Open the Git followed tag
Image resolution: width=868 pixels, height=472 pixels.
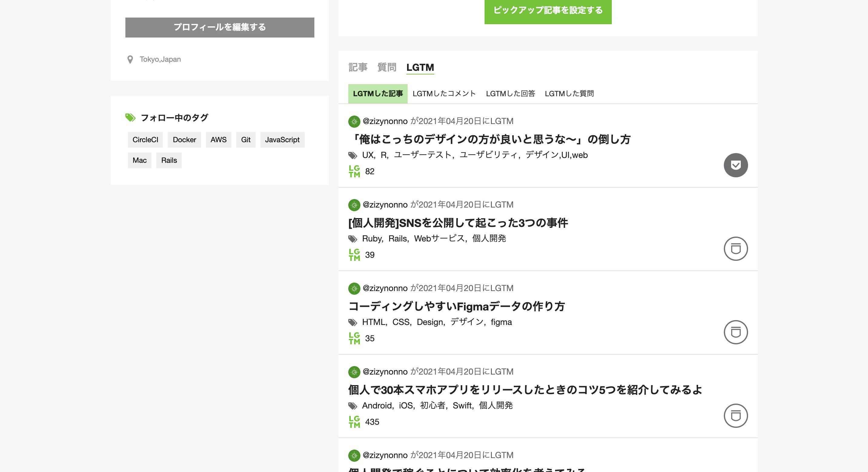click(x=246, y=140)
